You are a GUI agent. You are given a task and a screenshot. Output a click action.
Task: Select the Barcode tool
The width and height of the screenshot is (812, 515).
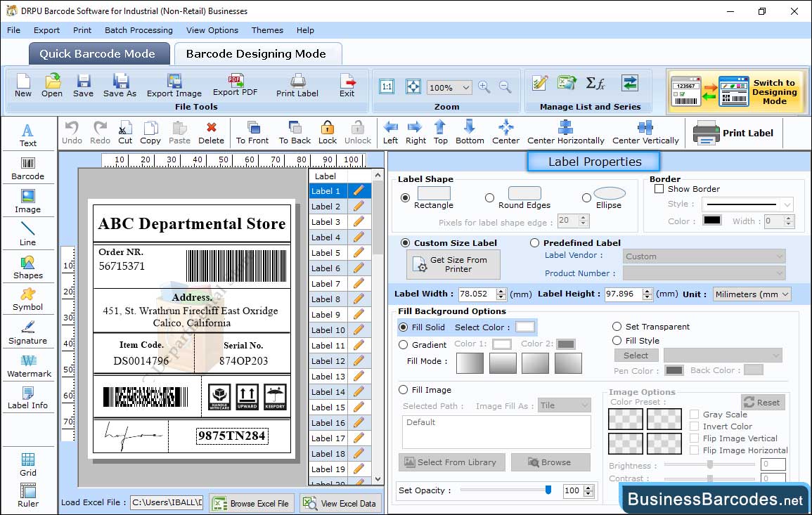point(28,169)
